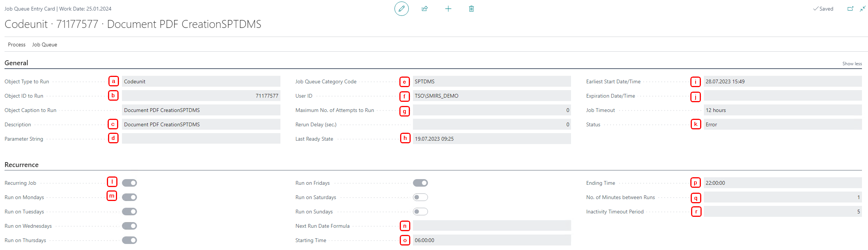The width and height of the screenshot is (868, 250).
Task: Click Inactivity Timeout Period field
Action: click(783, 212)
